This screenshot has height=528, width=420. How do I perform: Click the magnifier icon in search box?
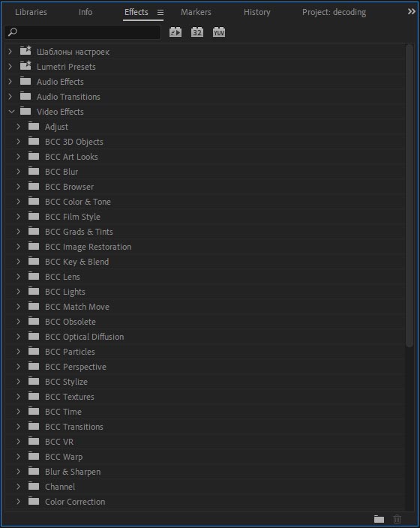click(x=13, y=32)
